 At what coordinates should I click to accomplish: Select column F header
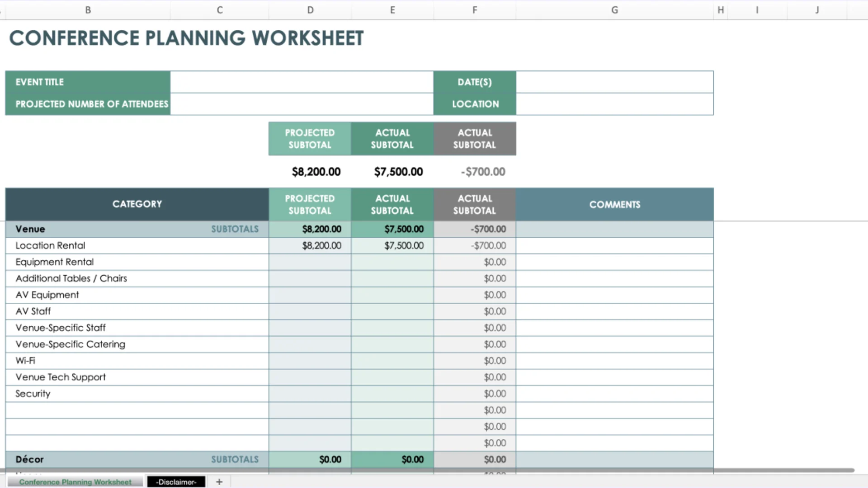[475, 10]
